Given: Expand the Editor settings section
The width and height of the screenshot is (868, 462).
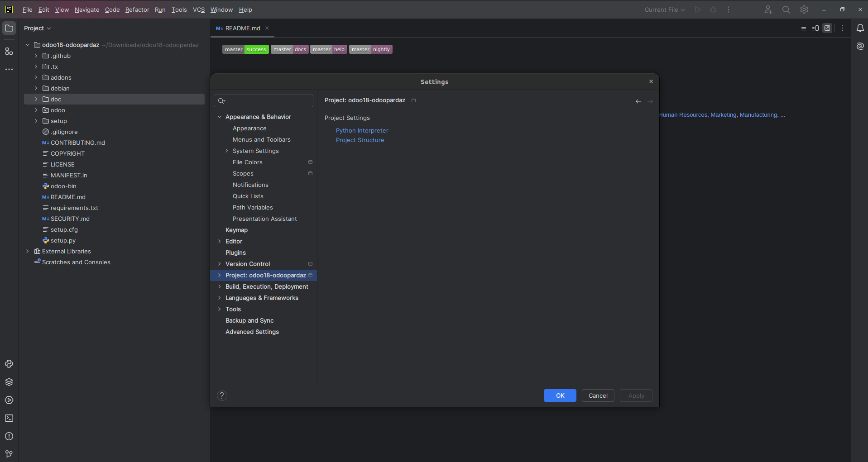Looking at the screenshot, I should coord(220,241).
